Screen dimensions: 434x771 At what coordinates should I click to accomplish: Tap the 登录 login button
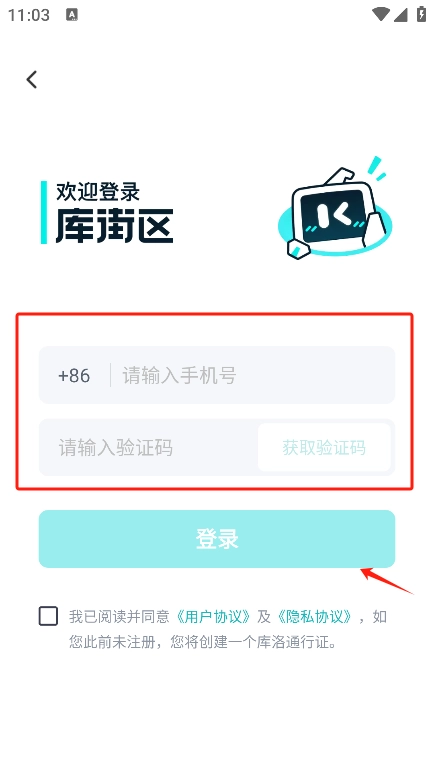point(217,539)
